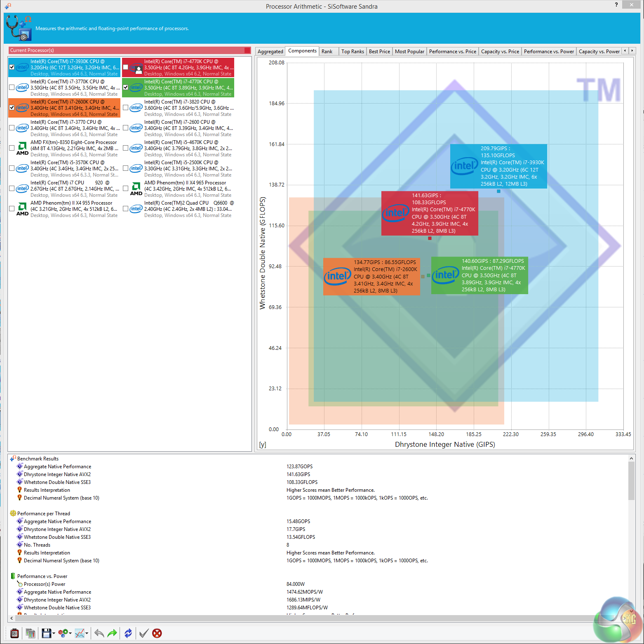The width and height of the screenshot is (644, 644).
Task: Open the Performance vs. Power tab
Action: 549,52
